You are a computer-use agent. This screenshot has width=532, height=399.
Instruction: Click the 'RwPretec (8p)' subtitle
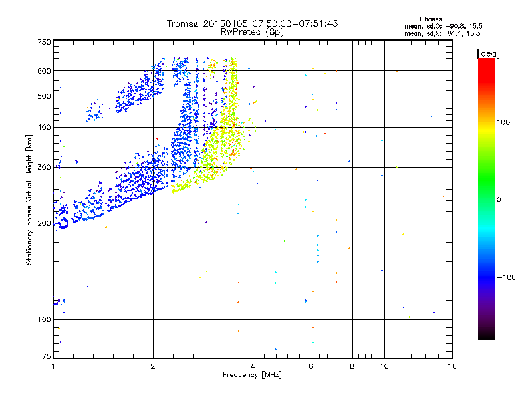point(252,32)
